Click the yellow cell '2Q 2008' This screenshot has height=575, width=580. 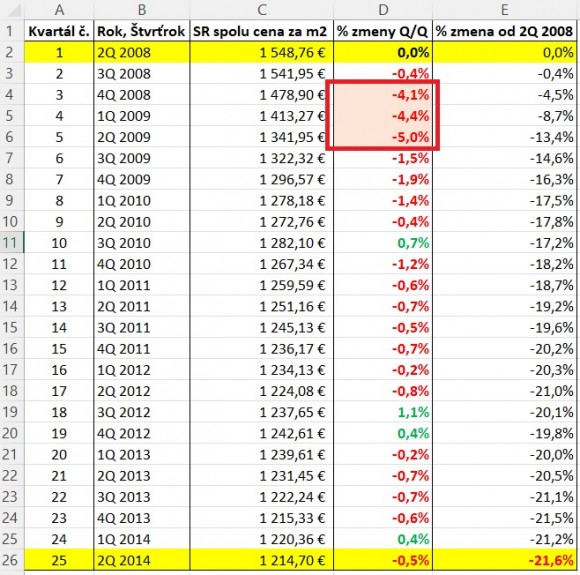[142, 53]
